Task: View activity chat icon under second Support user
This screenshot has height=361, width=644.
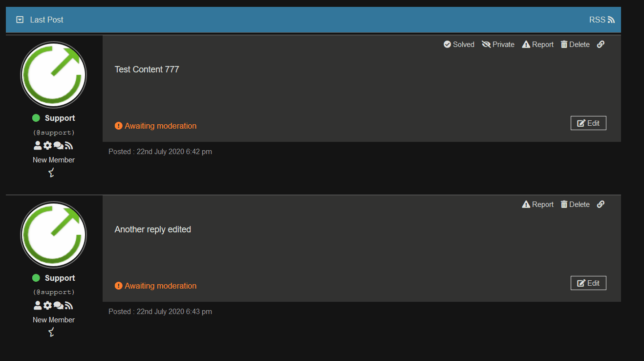Action: point(58,305)
